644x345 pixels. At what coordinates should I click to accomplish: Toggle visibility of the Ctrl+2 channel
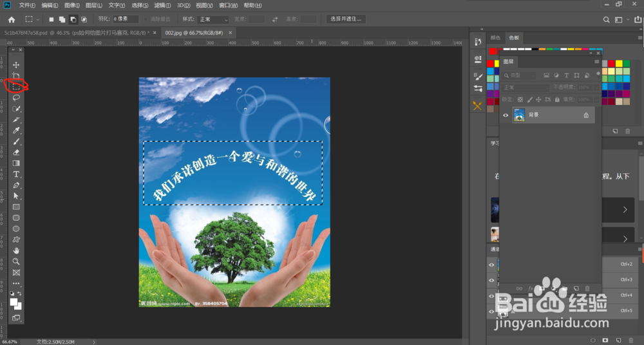[x=491, y=265]
